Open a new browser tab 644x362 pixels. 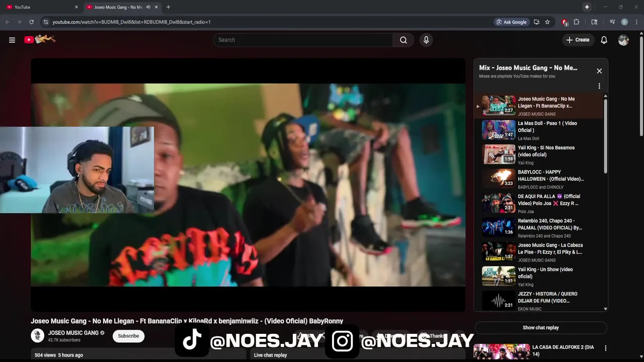(x=168, y=7)
